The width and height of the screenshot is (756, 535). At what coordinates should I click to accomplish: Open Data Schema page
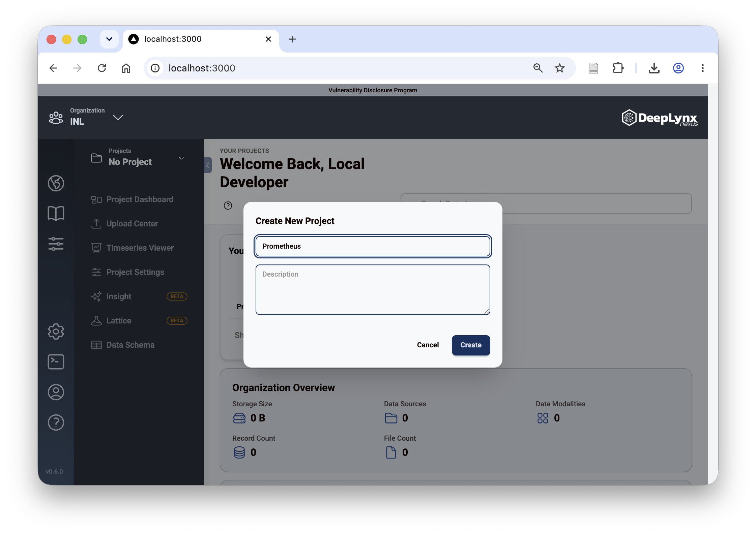click(x=123, y=345)
